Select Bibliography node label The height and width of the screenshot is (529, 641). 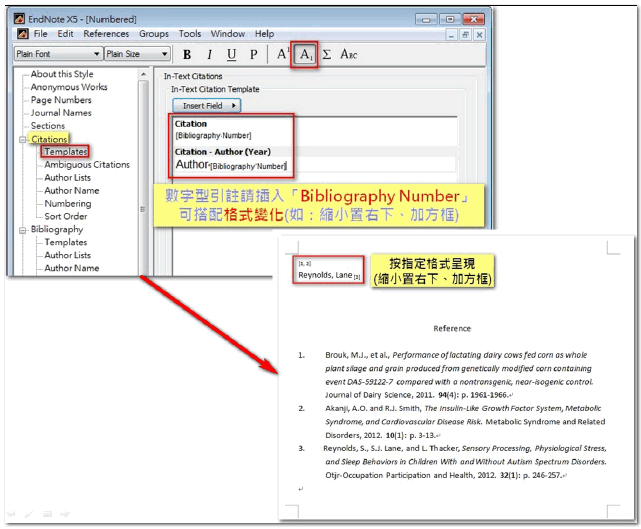pyautogui.click(x=57, y=229)
